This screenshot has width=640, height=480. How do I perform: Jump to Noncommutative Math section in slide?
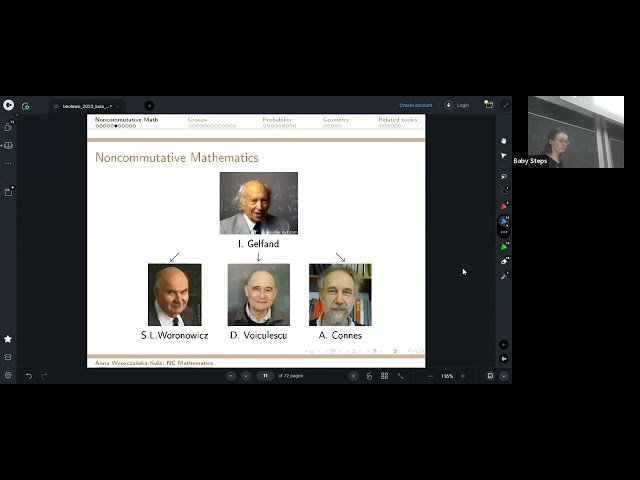[126, 120]
